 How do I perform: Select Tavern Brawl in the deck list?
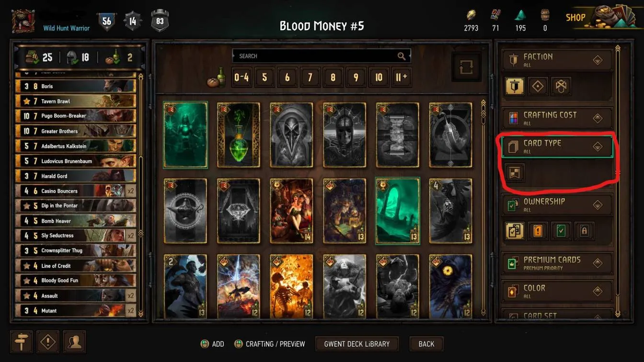76,102
